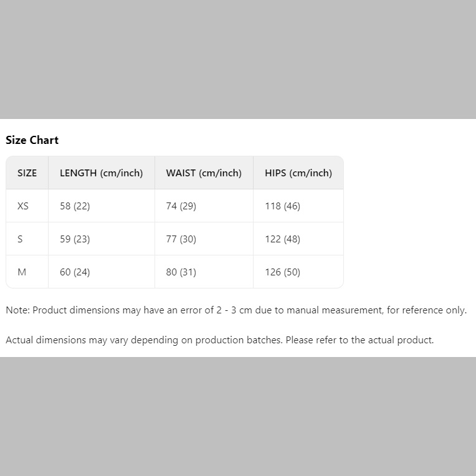476x476 pixels.
Task: Click the M length value 60 (24)
Action: 75,272
